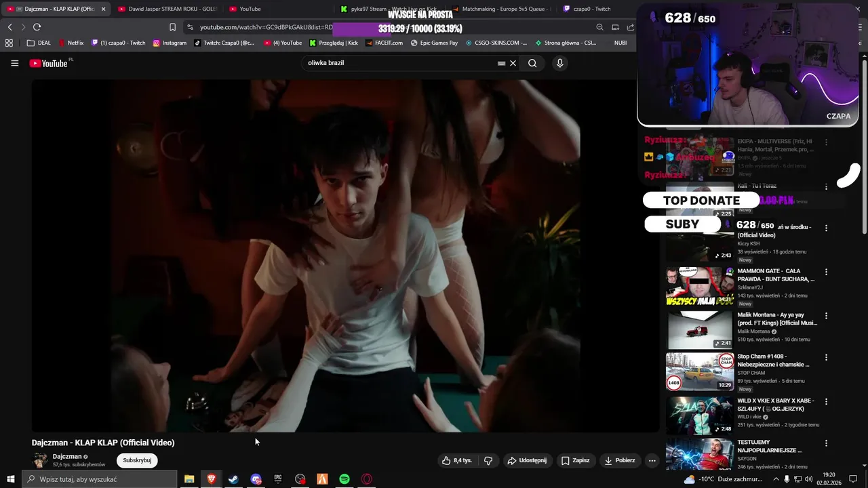Play the WILD X VKIE SZLAUFY thumbnail

[700, 415]
